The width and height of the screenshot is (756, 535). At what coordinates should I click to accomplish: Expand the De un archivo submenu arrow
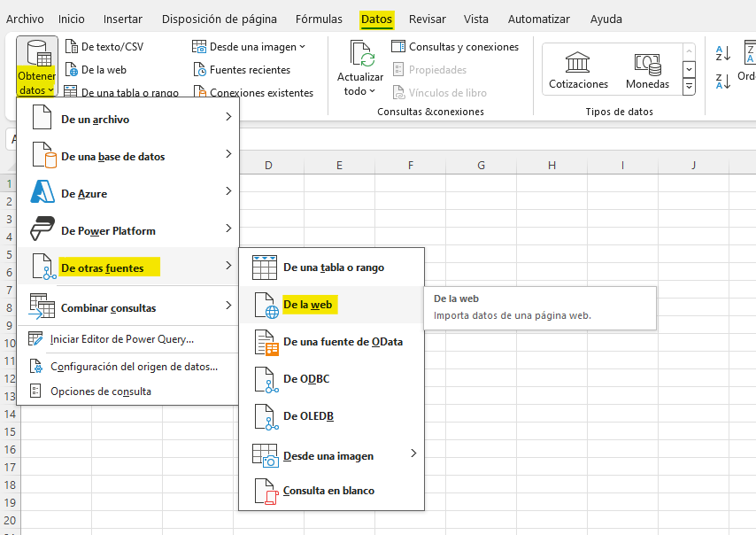[228, 117]
